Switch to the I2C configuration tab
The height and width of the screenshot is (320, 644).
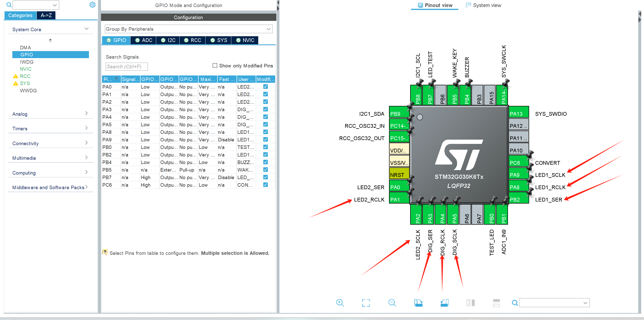(x=168, y=40)
